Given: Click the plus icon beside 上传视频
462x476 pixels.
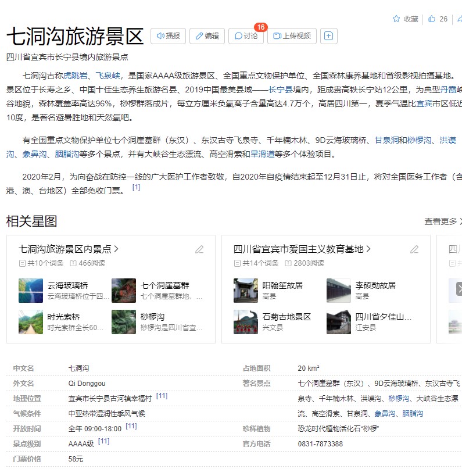Looking at the screenshot, I should point(328,36).
